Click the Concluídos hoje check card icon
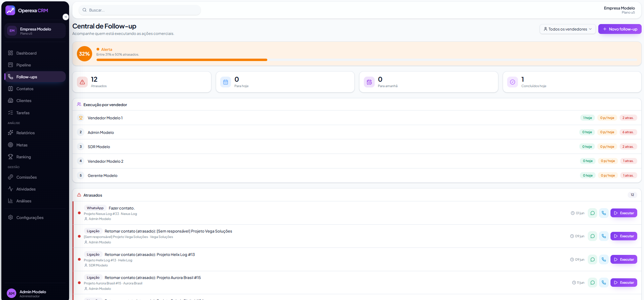 click(513, 82)
